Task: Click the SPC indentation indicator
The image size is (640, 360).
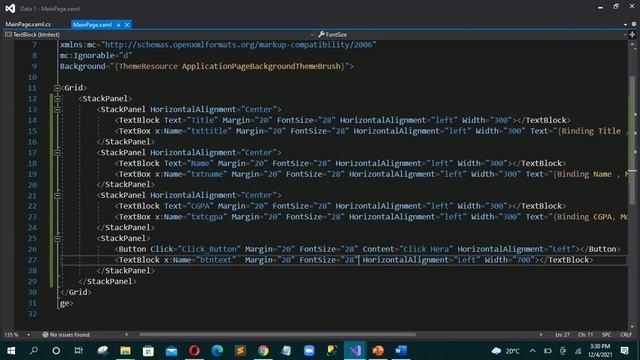Action: click(607, 335)
